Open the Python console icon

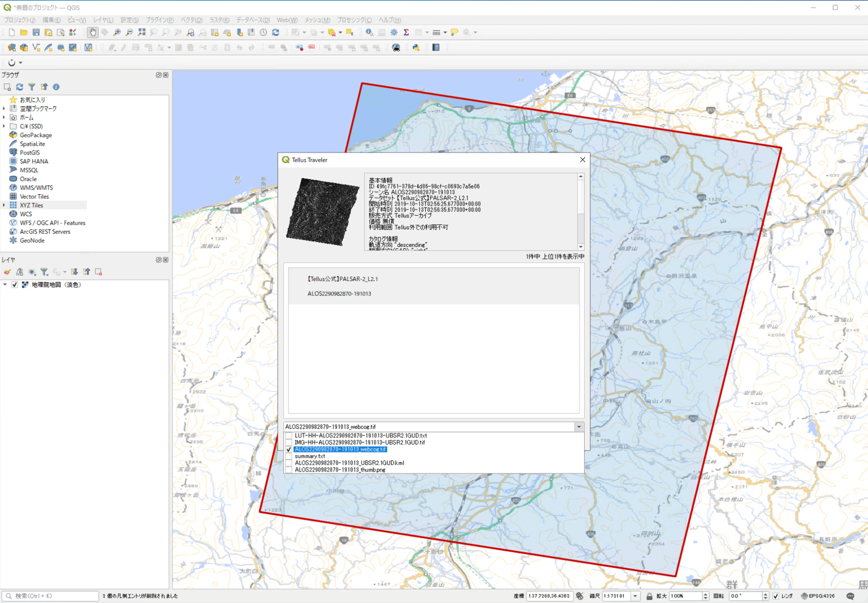pos(416,48)
